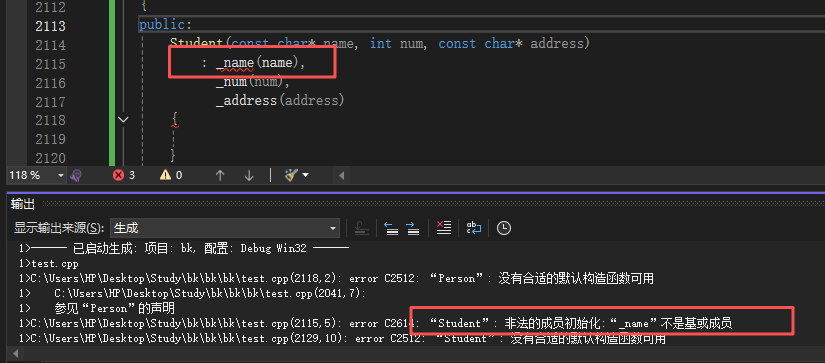The width and height of the screenshot is (825, 363).
Task: Click line number 2115 in gutter
Action: point(51,64)
